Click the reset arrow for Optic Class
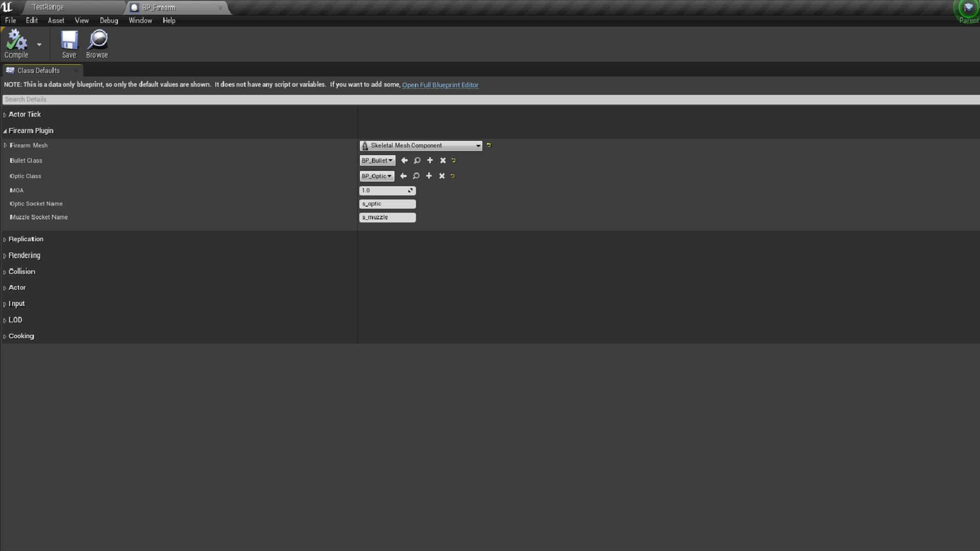 click(453, 176)
